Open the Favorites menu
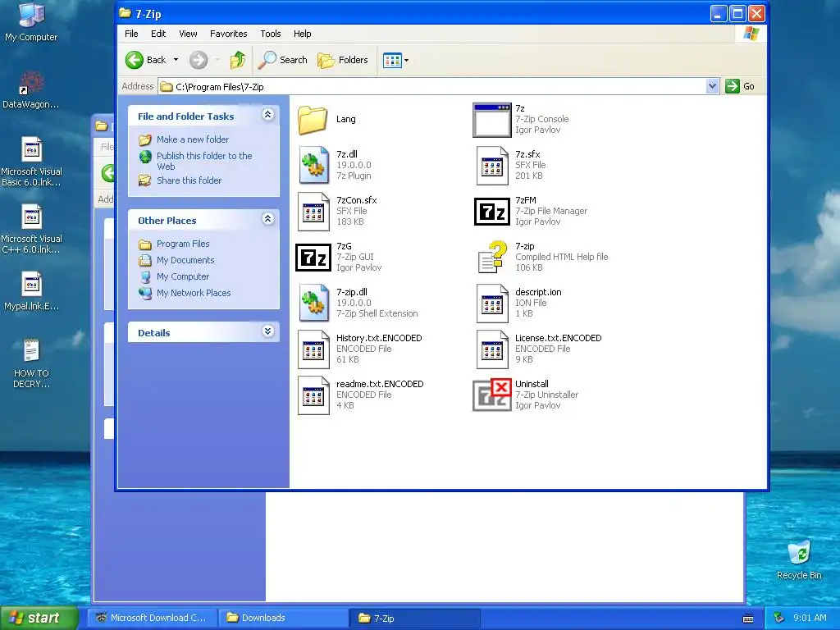The image size is (840, 630). pyautogui.click(x=229, y=34)
